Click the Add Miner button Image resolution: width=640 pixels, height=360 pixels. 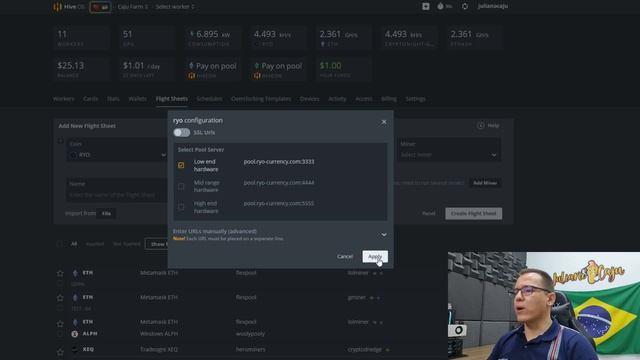pyautogui.click(x=485, y=183)
